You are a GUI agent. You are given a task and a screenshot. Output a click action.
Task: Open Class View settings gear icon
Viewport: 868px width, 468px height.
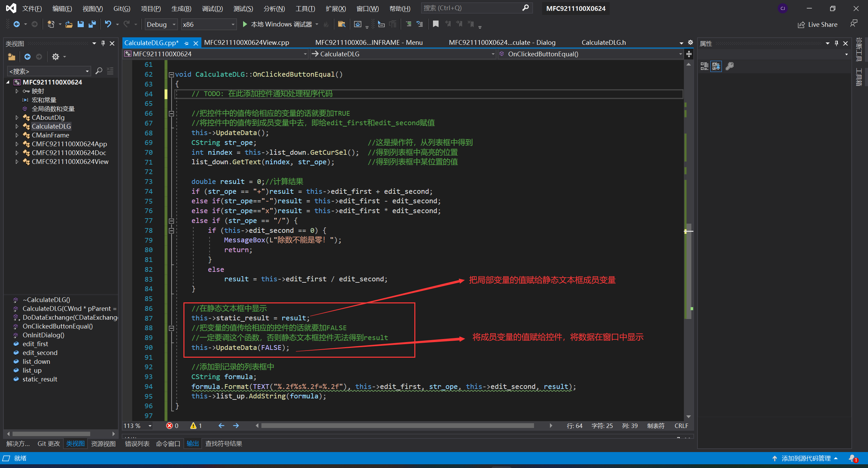tap(56, 57)
